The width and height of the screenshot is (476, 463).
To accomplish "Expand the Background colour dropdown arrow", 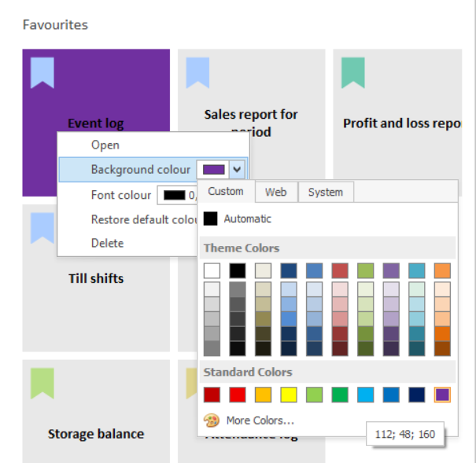I will (238, 169).
